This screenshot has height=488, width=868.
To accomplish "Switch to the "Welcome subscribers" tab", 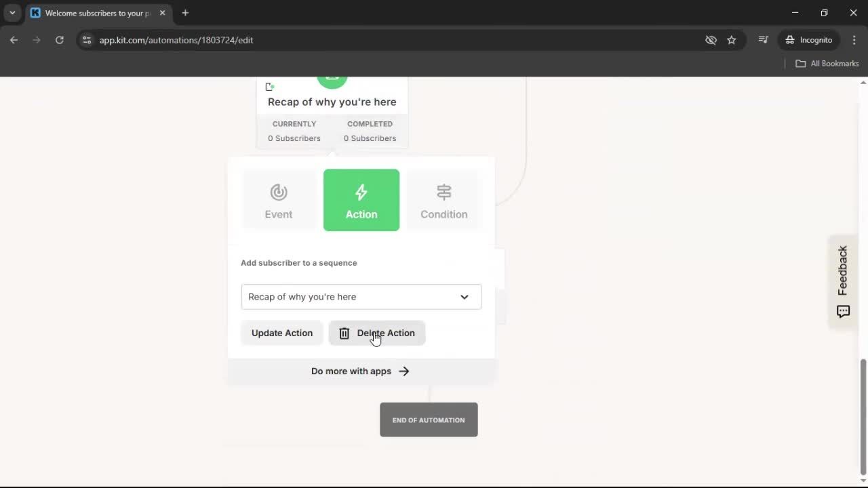I will (95, 13).
